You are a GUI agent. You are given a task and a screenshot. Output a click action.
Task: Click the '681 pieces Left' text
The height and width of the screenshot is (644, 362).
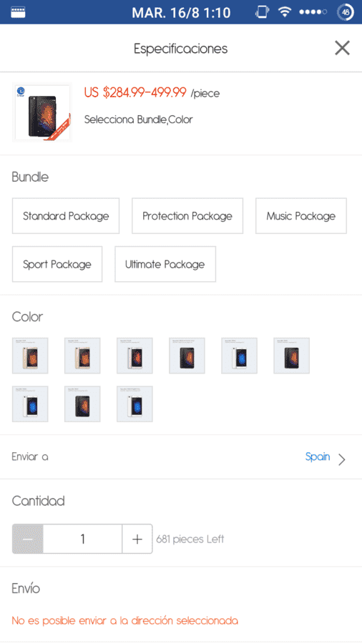[190, 539]
